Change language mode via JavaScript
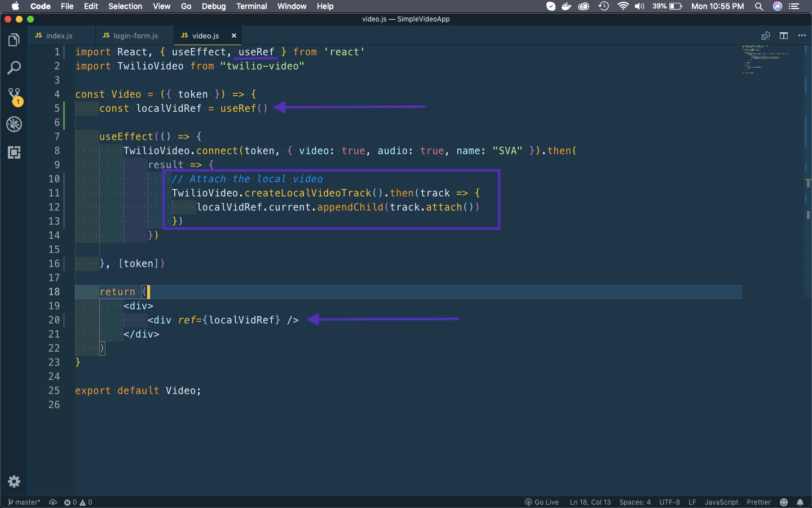This screenshot has height=508, width=812. click(721, 502)
